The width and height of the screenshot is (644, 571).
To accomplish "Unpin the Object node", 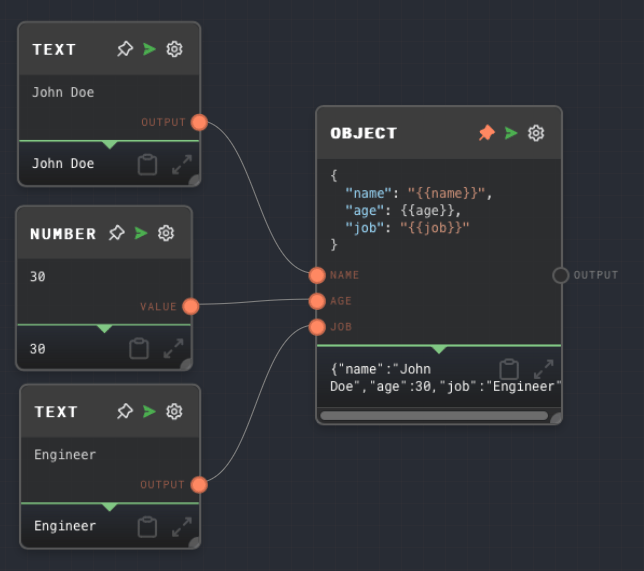I will point(487,133).
